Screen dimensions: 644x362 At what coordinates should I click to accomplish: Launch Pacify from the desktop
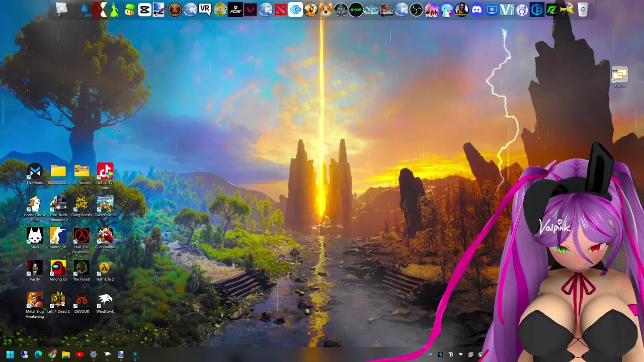pos(35,270)
